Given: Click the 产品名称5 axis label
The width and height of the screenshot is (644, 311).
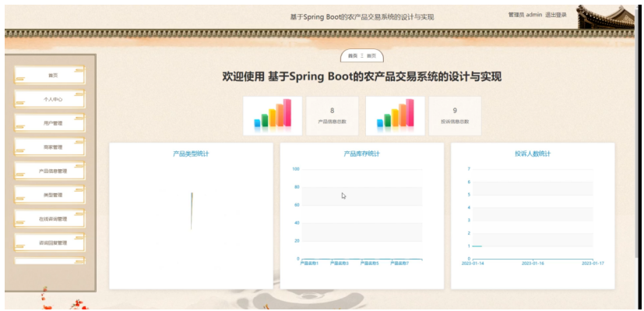Looking at the screenshot, I should click(x=369, y=263).
